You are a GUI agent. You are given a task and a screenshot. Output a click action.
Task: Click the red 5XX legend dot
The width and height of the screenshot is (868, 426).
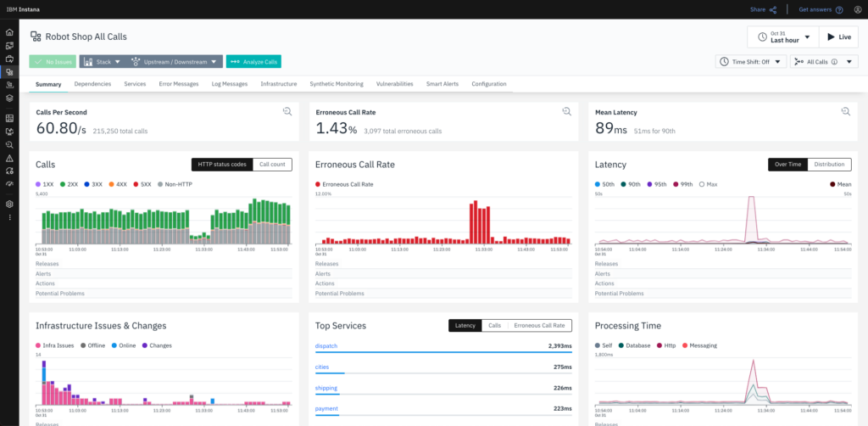pyautogui.click(x=135, y=184)
